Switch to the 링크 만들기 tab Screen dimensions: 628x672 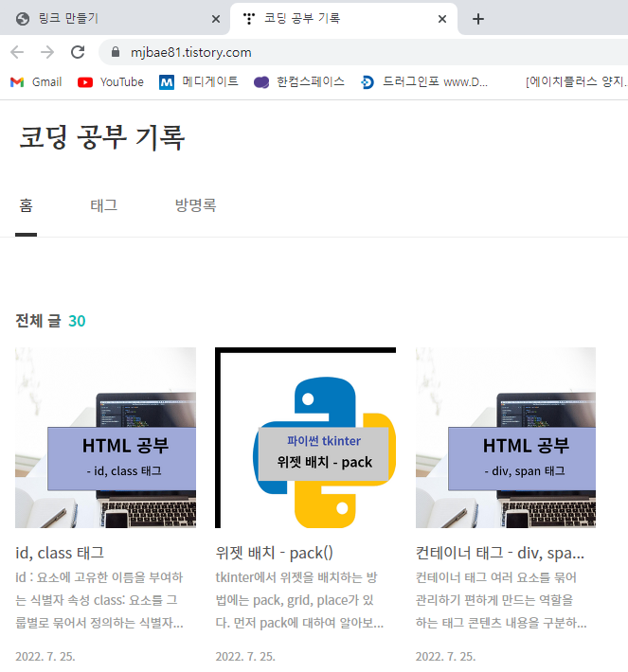click(114, 19)
